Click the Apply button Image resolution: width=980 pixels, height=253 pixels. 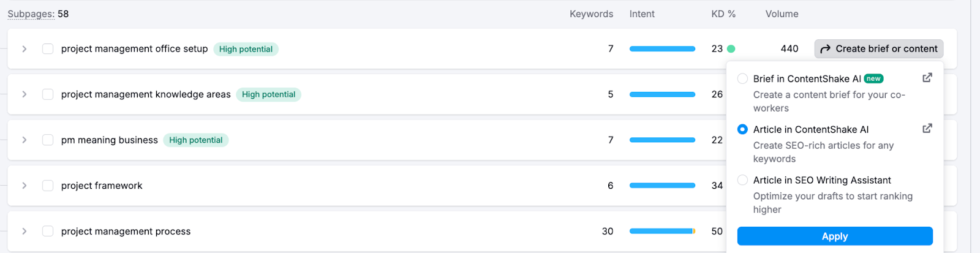click(x=835, y=236)
